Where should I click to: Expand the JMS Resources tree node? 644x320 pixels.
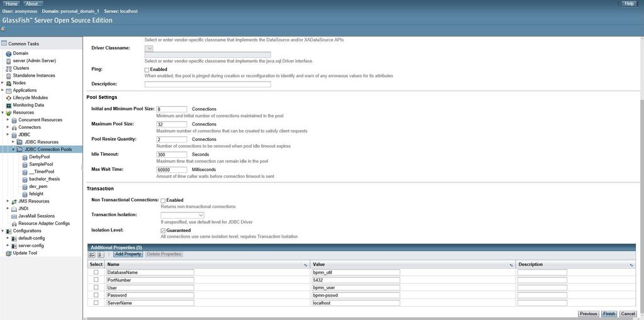point(8,201)
